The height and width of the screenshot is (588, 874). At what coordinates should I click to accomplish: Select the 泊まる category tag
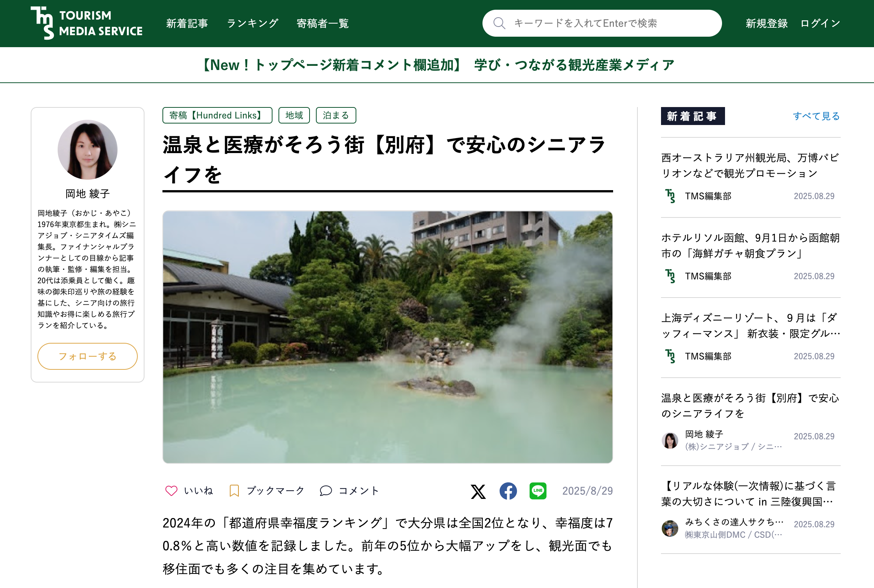[336, 115]
